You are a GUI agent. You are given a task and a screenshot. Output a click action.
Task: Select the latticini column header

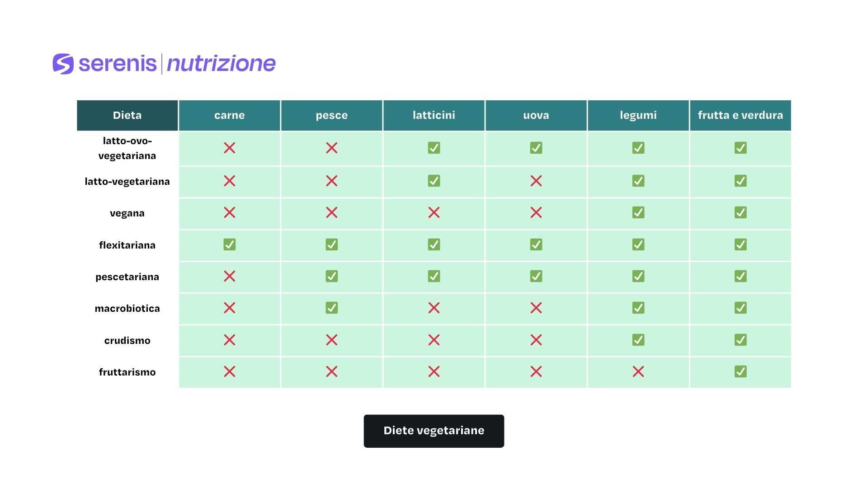tap(434, 115)
